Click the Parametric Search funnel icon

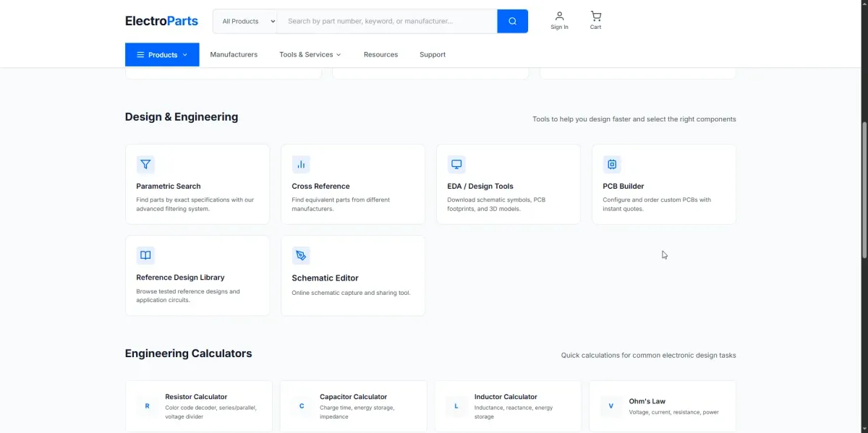point(145,164)
